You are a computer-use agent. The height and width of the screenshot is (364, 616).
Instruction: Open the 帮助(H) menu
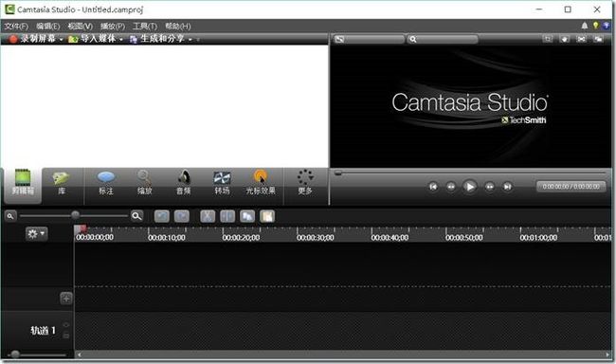point(177,27)
